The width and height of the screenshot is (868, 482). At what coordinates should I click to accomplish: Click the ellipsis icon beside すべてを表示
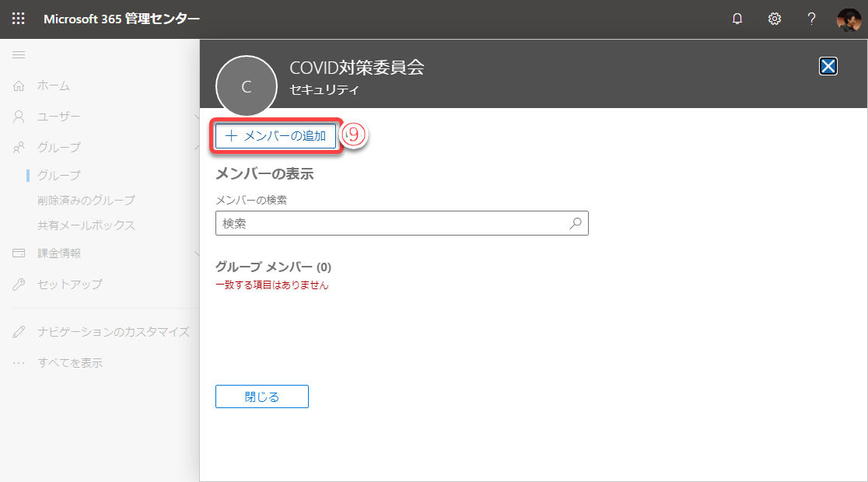pyautogui.click(x=19, y=363)
